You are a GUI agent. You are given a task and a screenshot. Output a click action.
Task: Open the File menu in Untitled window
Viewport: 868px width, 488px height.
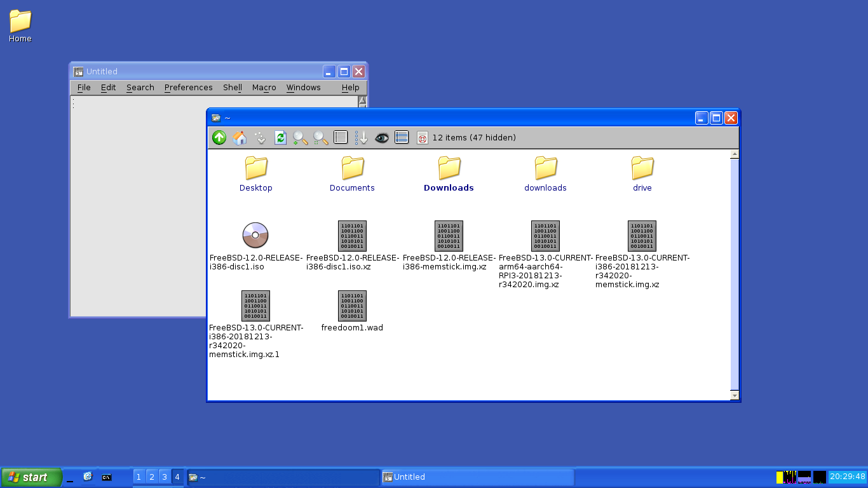point(84,88)
